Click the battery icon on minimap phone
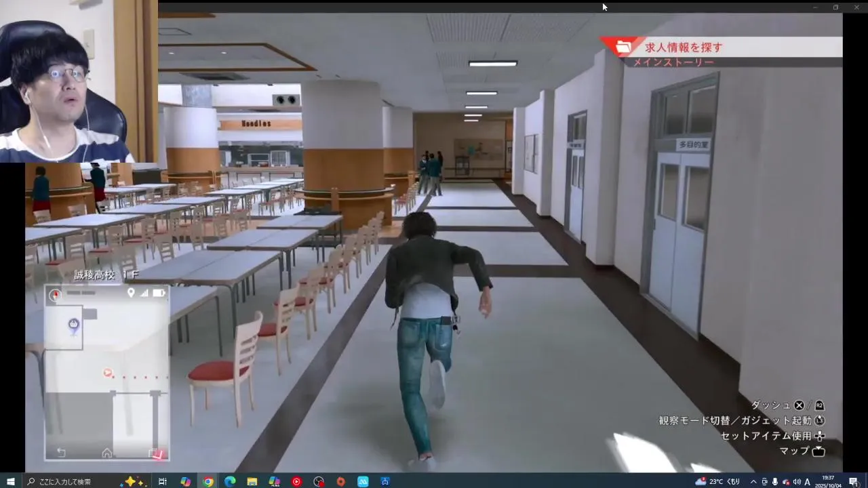868x488 pixels. [x=159, y=293]
